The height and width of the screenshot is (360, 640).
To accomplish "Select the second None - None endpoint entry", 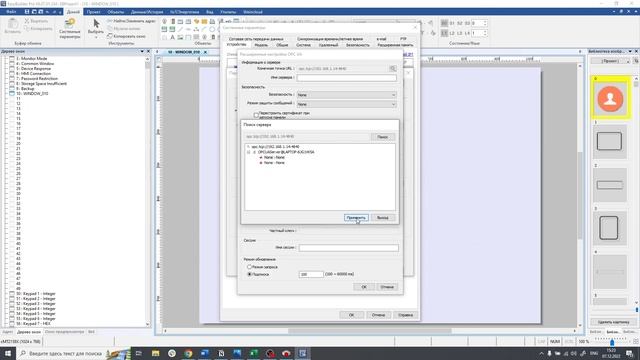I will [274, 162].
